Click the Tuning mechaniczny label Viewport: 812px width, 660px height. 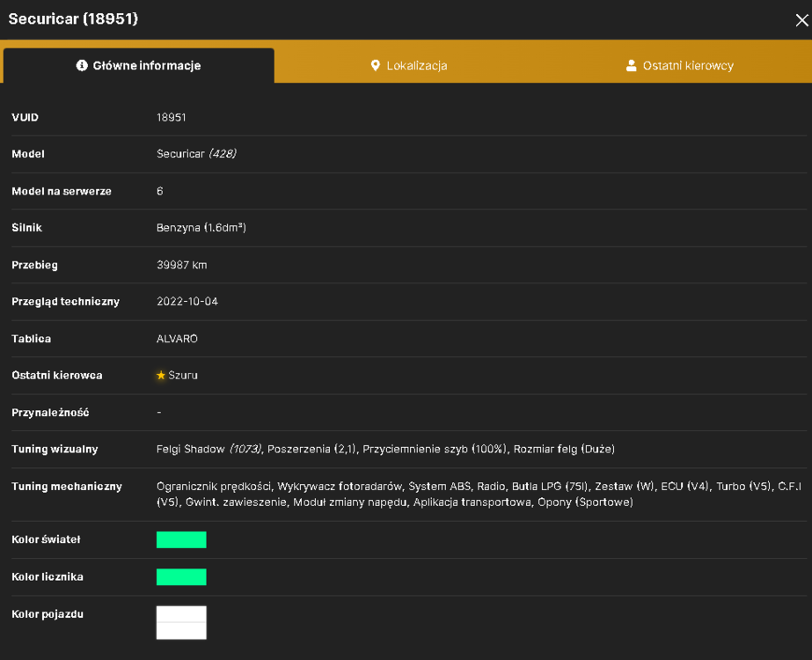[x=67, y=487]
